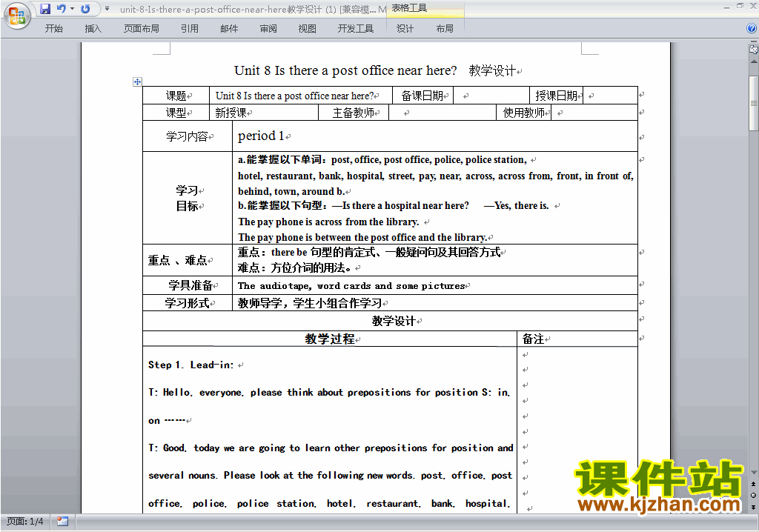759x532 pixels.
Task: Open the 开始 ribbon tab
Action: tap(53, 29)
